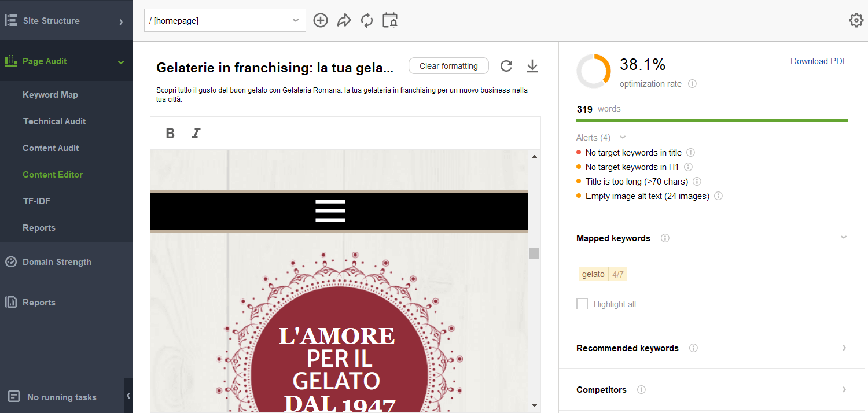Open the TF-IDF tool
The width and height of the screenshot is (868, 413).
click(36, 201)
